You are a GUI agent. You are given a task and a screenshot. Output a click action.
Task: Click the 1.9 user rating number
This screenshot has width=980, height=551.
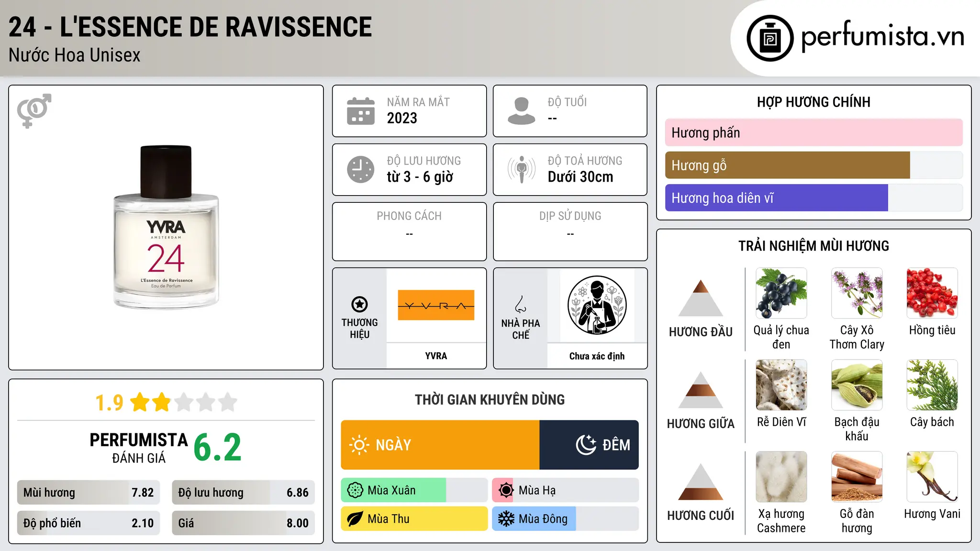tap(109, 402)
